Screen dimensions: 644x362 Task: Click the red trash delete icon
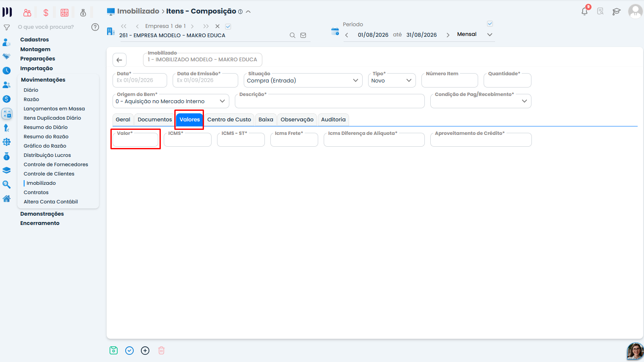tap(161, 350)
